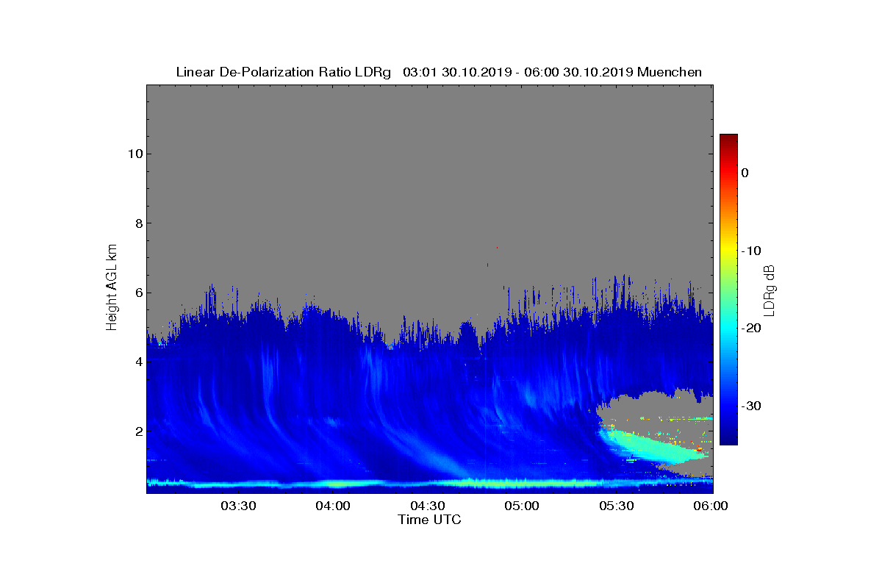This screenshot has width=882, height=588.
Task: Click the 'Time UTC' axis label
Action: [430, 520]
